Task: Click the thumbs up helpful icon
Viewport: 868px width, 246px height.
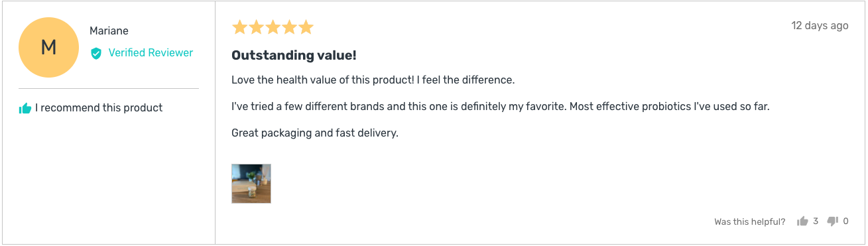Action: click(802, 221)
